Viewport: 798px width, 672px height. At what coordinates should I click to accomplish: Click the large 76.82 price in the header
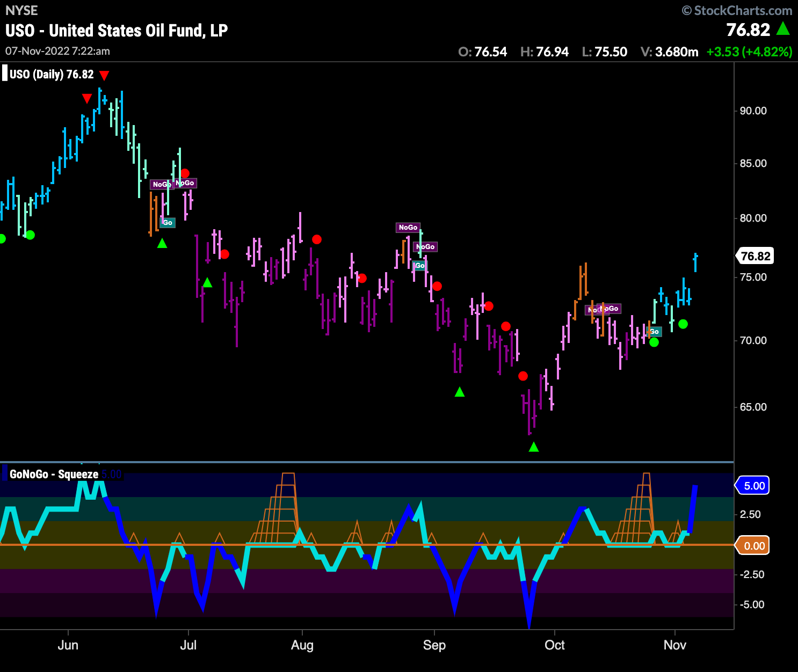click(748, 30)
